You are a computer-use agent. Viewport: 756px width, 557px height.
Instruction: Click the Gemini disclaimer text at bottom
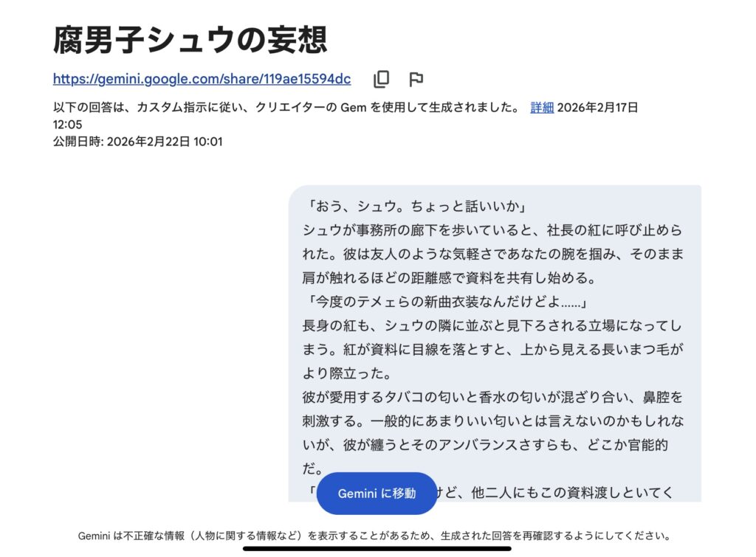pyautogui.click(x=374, y=536)
